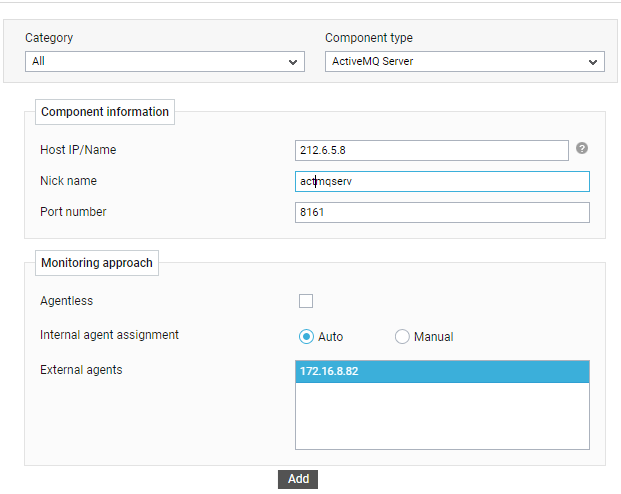
Task: Click the Internal agent assignment label
Action: coord(109,335)
